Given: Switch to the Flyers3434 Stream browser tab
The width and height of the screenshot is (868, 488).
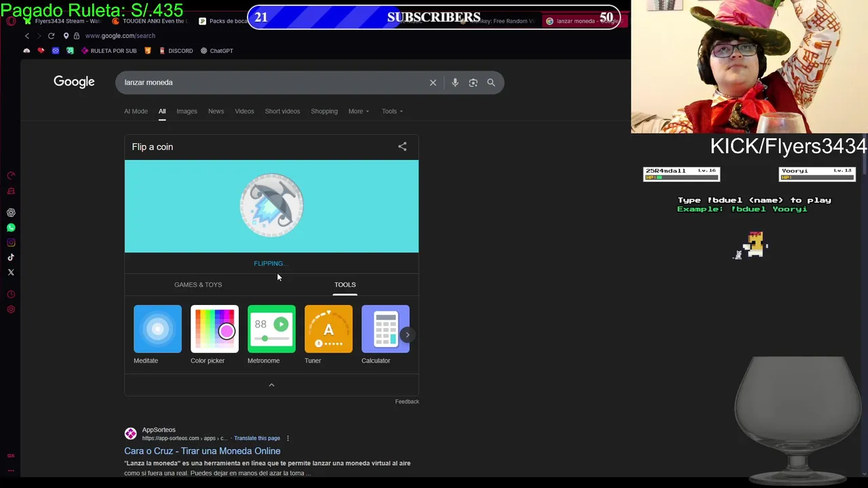Looking at the screenshot, I should [x=62, y=21].
